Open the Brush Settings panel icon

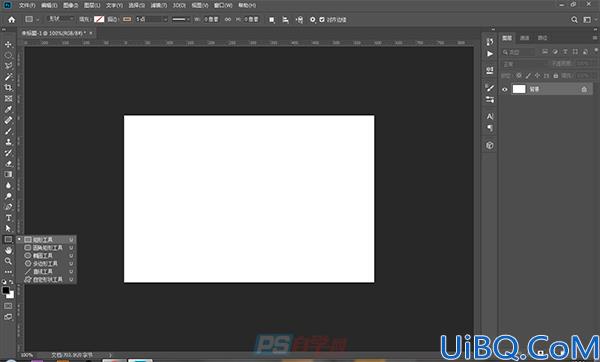point(490,88)
